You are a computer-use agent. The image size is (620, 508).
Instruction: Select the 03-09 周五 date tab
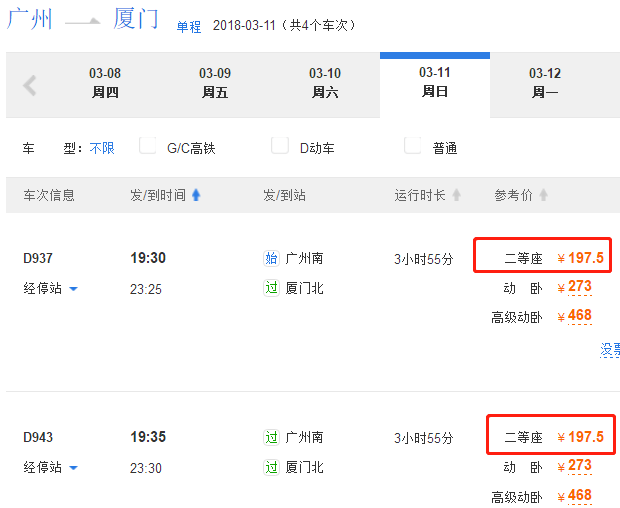pyautogui.click(x=215, y=83)
